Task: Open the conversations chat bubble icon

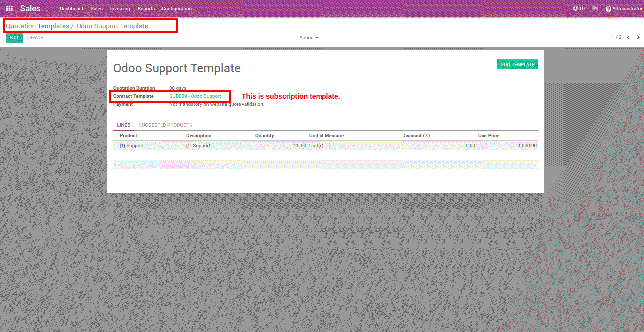Action: tap(595, 8)
